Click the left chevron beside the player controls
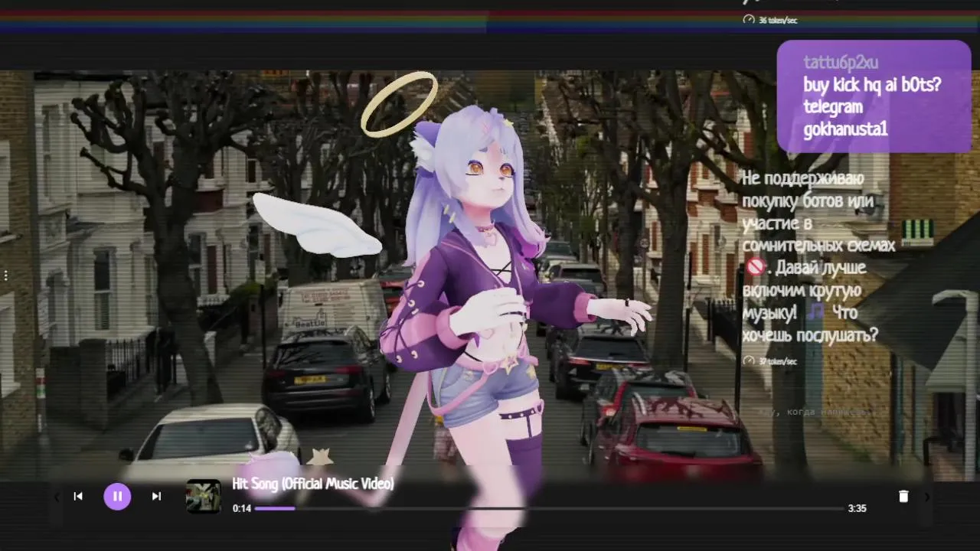The width and height of the screenshot is (980, 551). pyautogui.click(x=57, y=497)
